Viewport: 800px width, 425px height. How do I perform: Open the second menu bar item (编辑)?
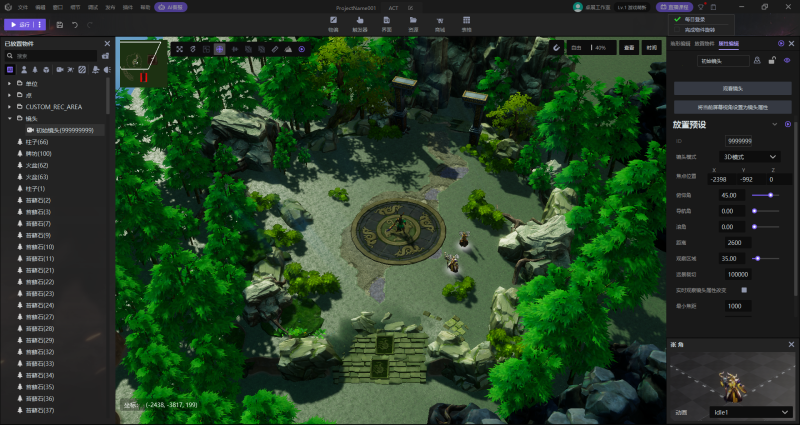tap(41, 8)
